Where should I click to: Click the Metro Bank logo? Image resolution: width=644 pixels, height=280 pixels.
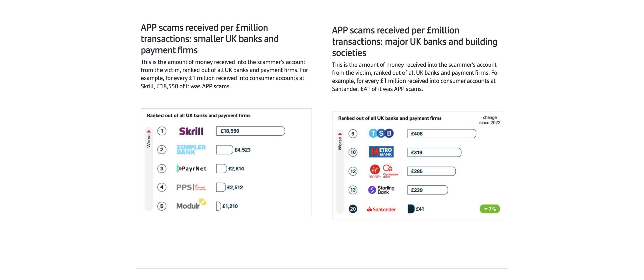click(381, 152)
